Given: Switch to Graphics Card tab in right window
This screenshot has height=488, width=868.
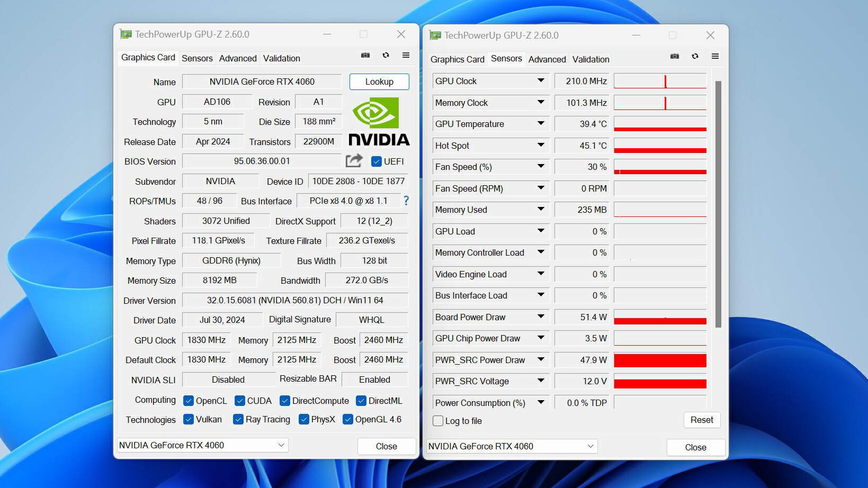Looking at the screenshot, I should (457, 59).
